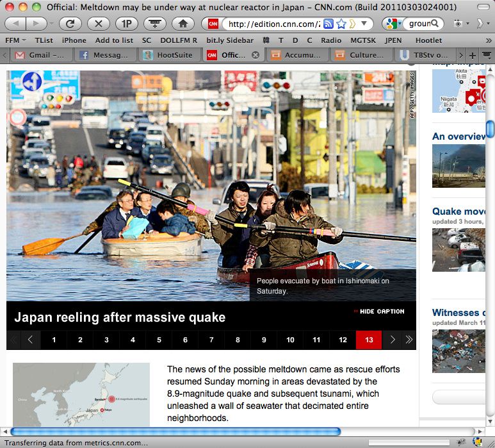The height and width of the screenshot is (448, 495).
Task: Open the MGTSK bookmark
Action: pos(363,40)
